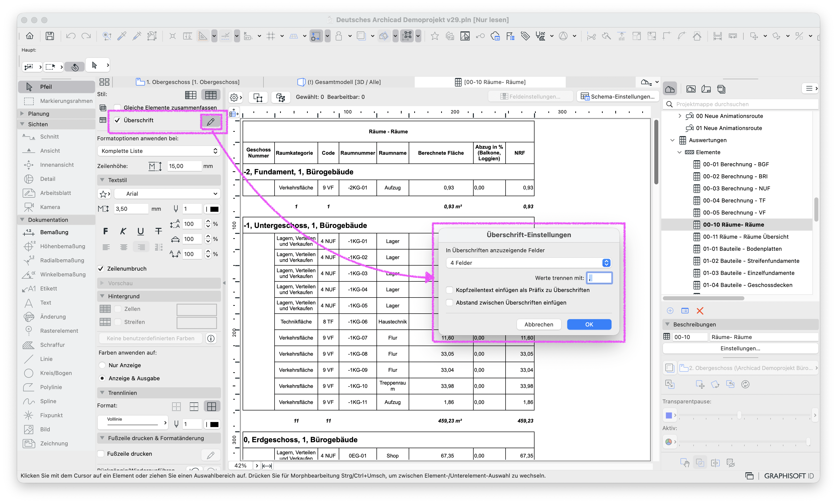Click the underline U text style icon
Image resolution: width=837 pixels, height=504 pixels.
[x=140, y=231]
